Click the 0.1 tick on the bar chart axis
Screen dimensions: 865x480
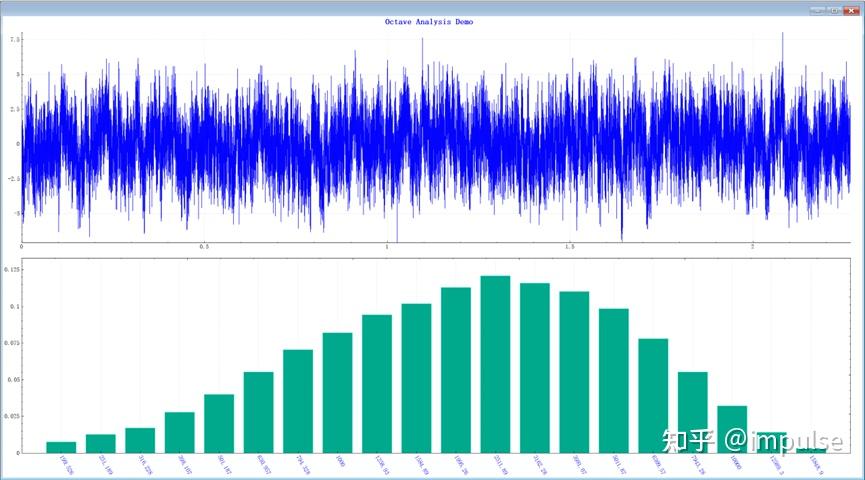coord(14,306)
